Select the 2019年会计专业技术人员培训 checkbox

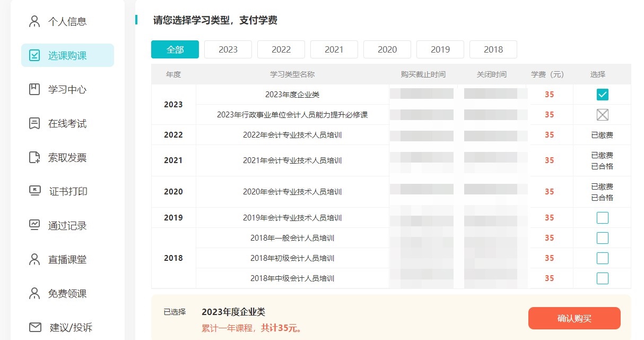pos(602,218)
